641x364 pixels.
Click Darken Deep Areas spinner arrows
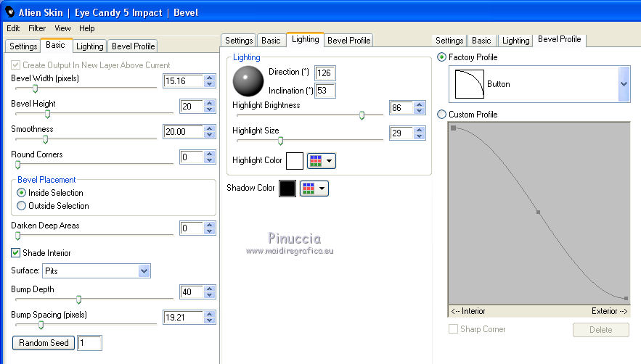point(209,228)
